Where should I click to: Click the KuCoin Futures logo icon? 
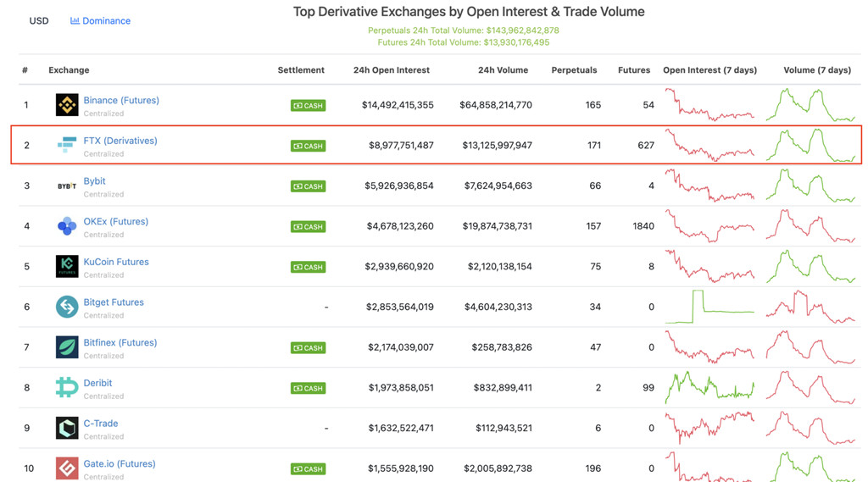tap(67, 266)
